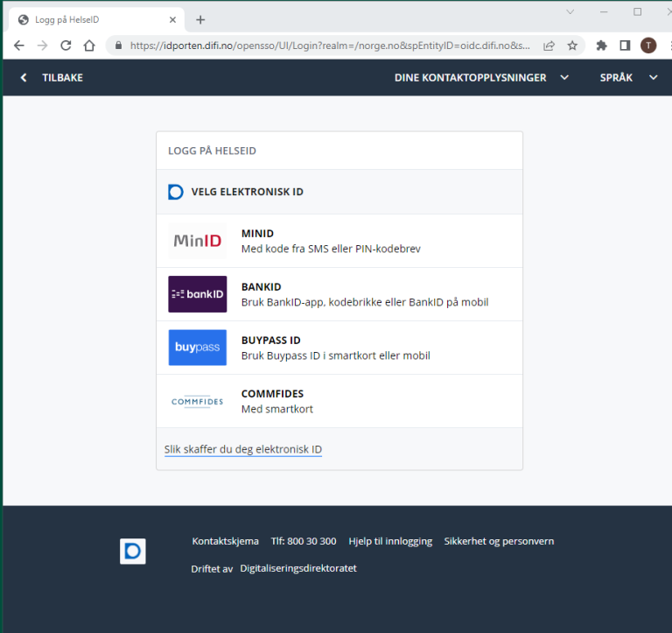Expand Dine kontaktopplysninger dropdown

click(481, 78)
